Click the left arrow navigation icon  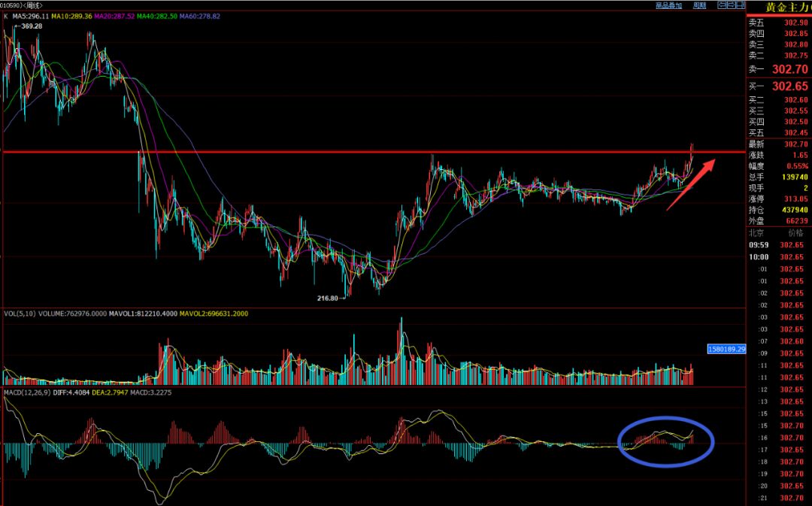(x=722, y=5)
